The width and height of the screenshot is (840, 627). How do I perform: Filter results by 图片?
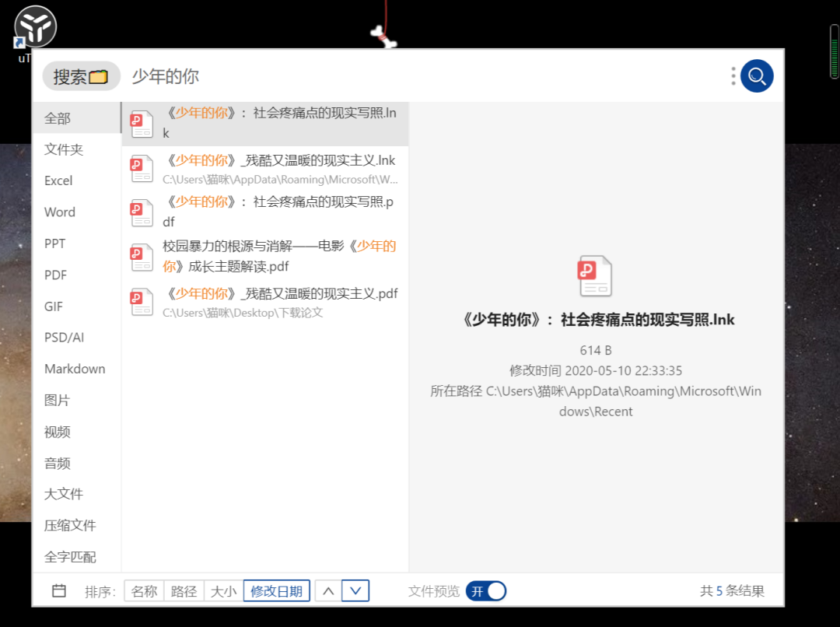coord(76,401)
